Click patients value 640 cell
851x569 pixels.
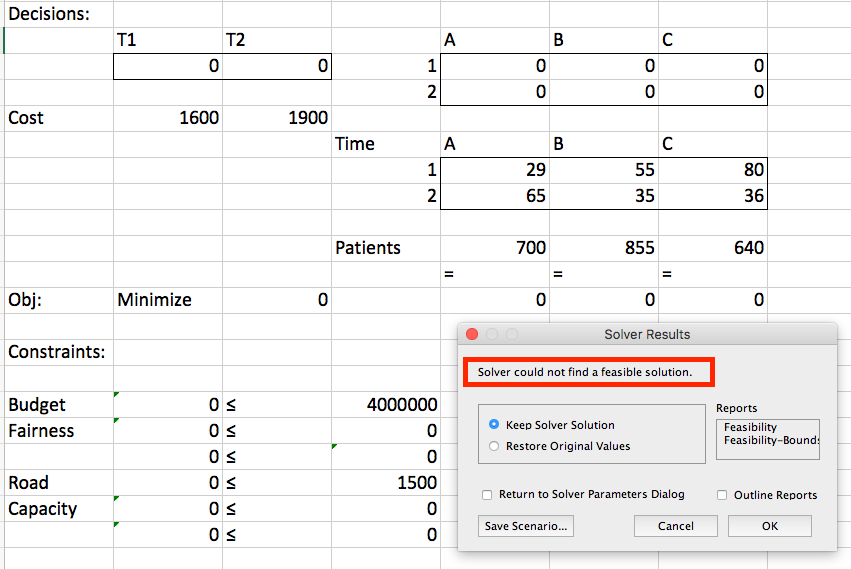pos(713,248)
